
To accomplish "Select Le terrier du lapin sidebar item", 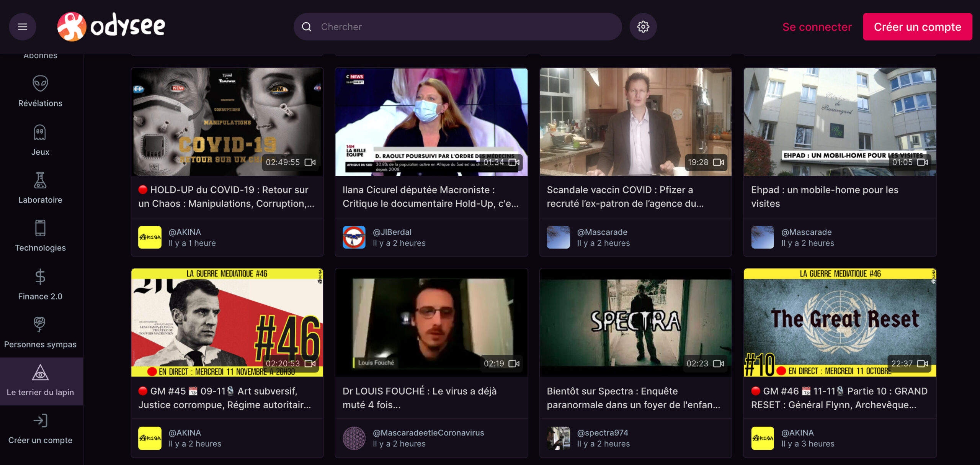I will point(41,381).
